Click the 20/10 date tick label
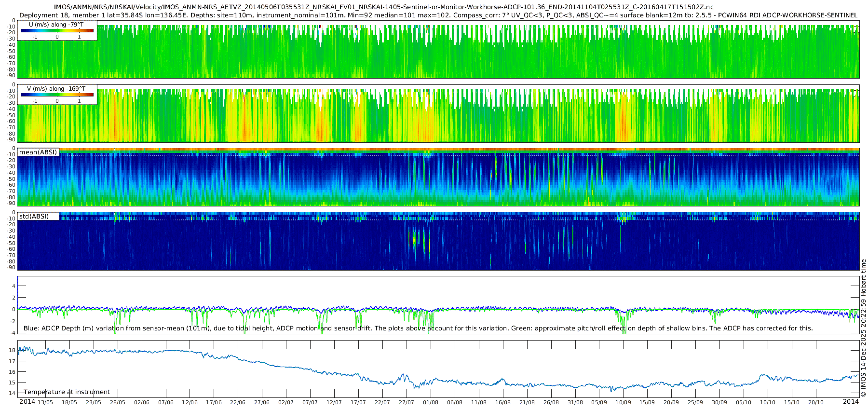Viewport: 868px width, 410px height. coord(816,402)
